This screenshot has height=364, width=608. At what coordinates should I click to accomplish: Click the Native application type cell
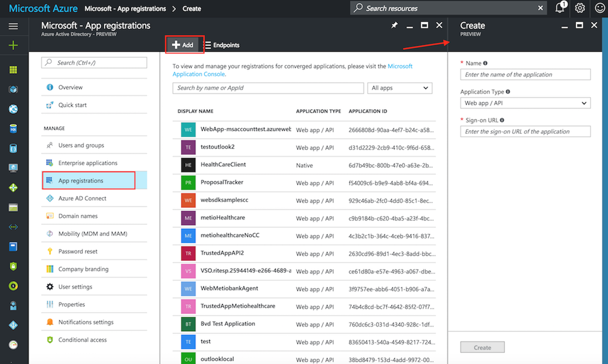[305, 165]
